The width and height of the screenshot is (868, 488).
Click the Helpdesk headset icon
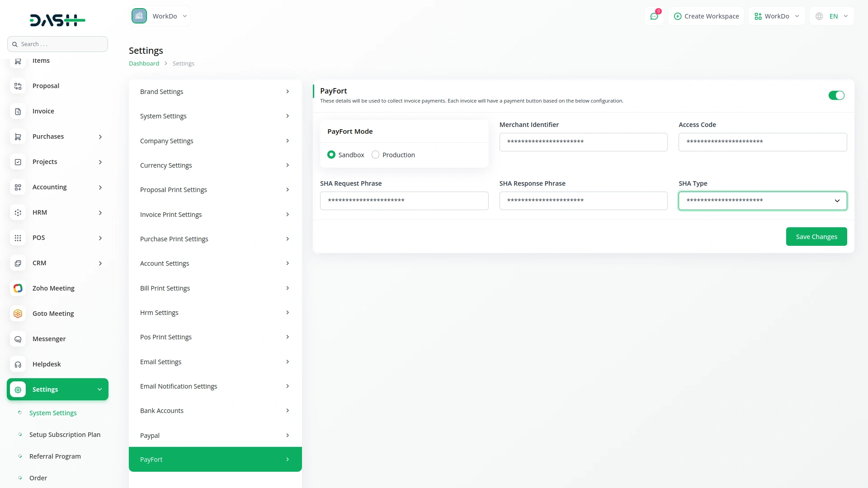click(18, 364)
